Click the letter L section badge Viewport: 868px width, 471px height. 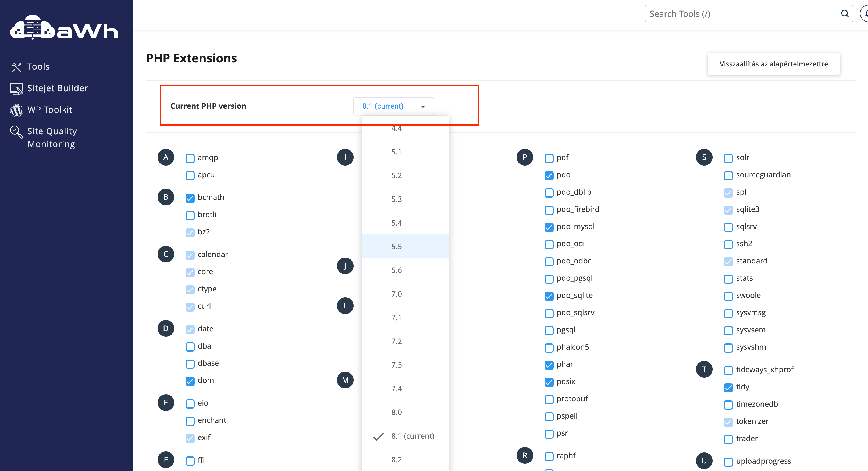click(345, 306)
